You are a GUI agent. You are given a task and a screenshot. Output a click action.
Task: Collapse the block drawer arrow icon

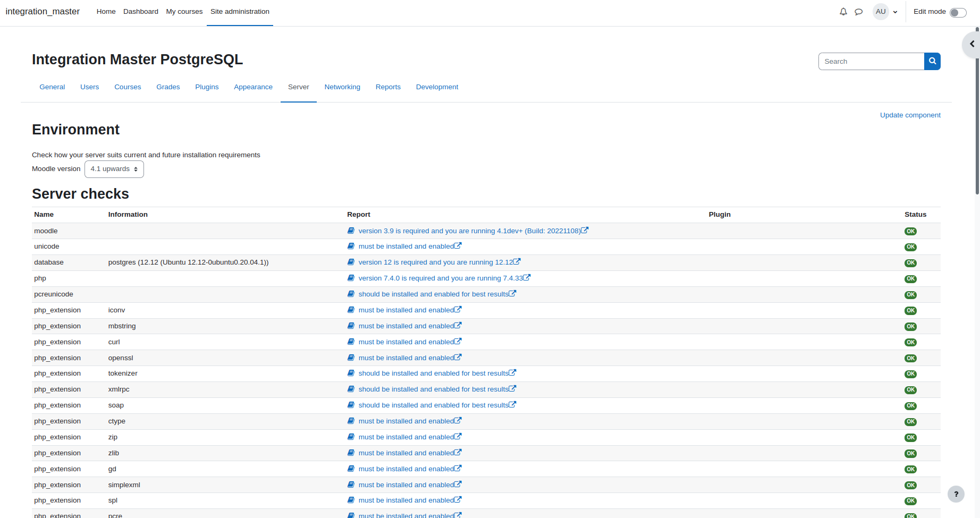pos(972,44)
